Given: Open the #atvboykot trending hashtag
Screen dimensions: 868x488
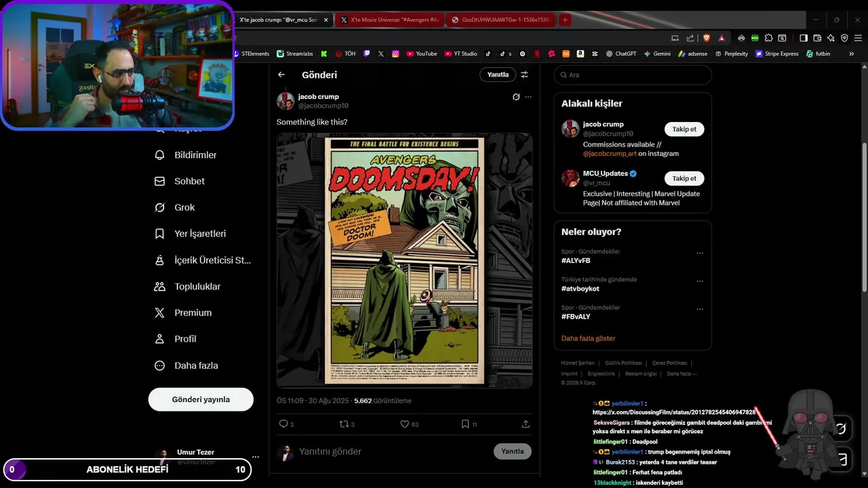Looking at the screenshot, I should [580, 289].
